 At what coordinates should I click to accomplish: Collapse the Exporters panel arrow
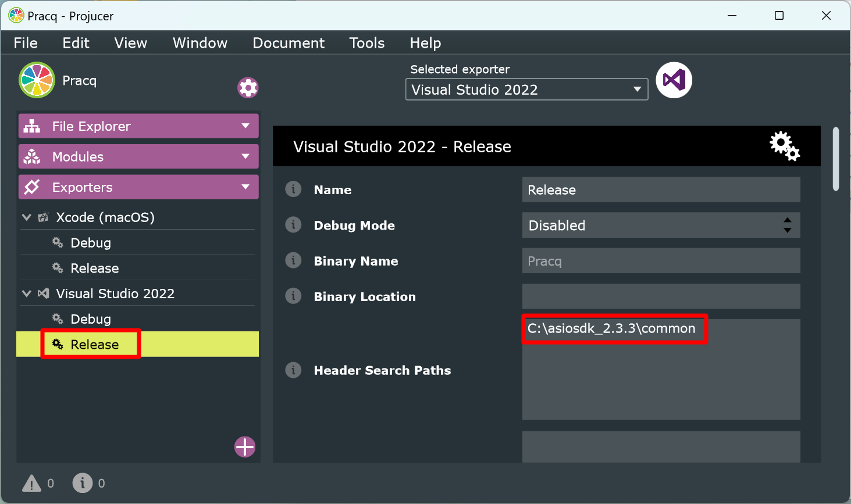coord(245,187)
